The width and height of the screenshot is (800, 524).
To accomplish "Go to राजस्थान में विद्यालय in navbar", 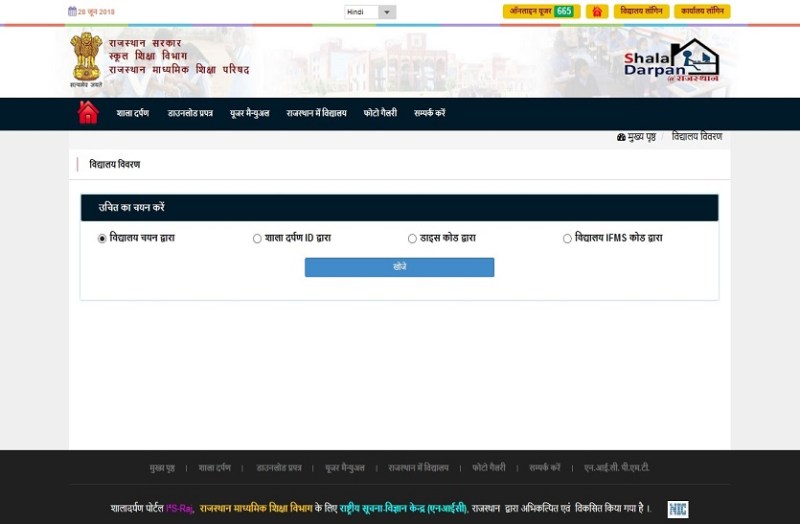I will (316, 114).
